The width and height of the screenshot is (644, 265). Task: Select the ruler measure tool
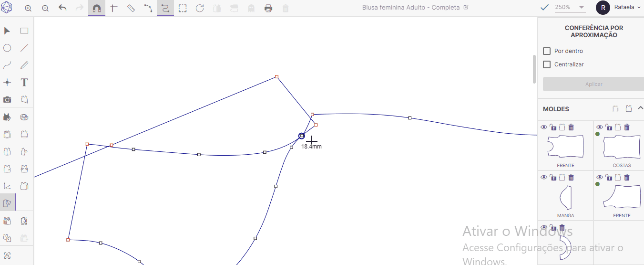pos(131,8)
